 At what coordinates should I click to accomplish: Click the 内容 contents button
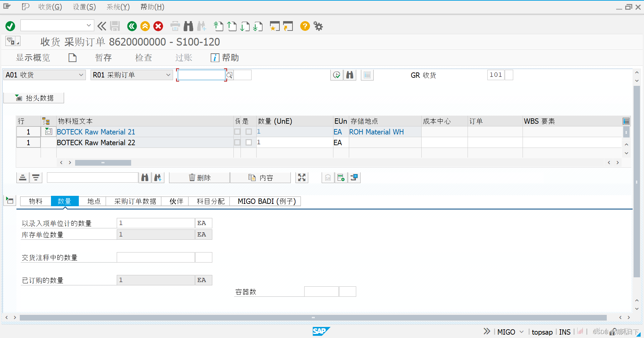click(261, 178)
